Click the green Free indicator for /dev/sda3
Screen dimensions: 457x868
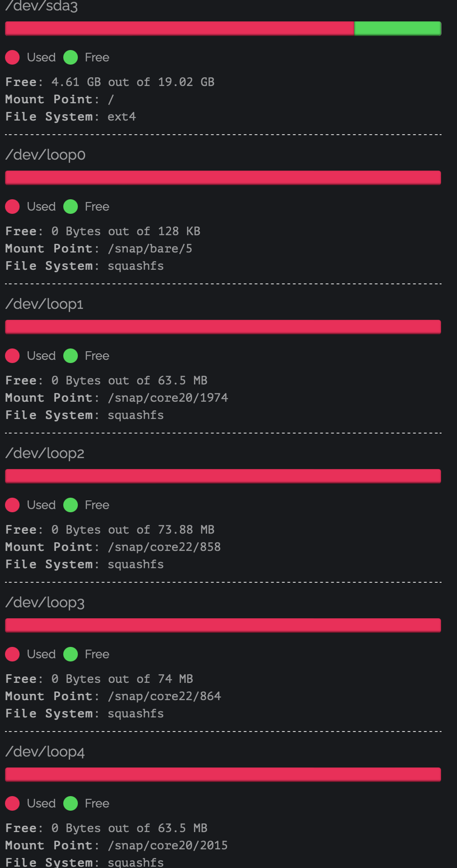click(71, 57)
